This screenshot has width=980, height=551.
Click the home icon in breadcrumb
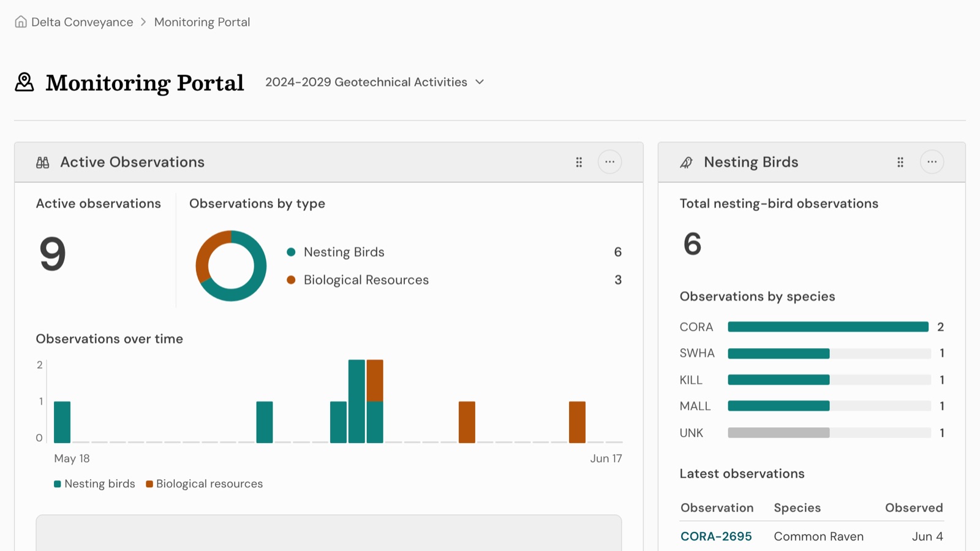tap(21, 22)
